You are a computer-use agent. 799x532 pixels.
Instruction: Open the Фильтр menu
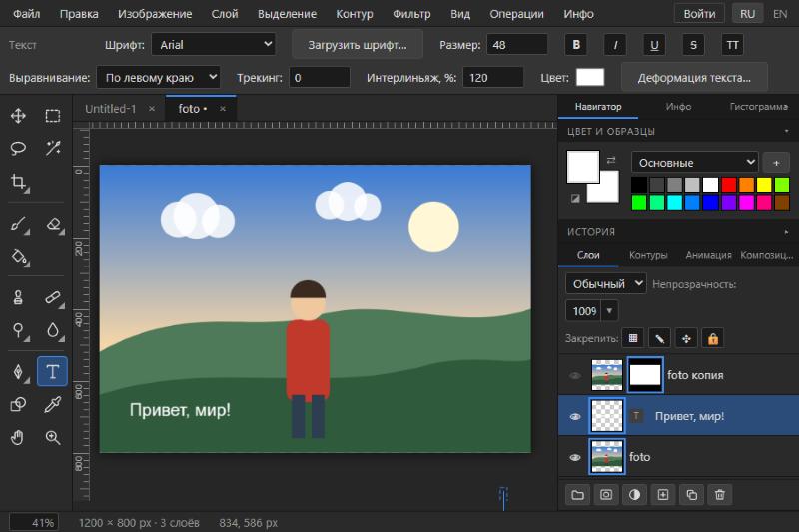click(411, 14)
